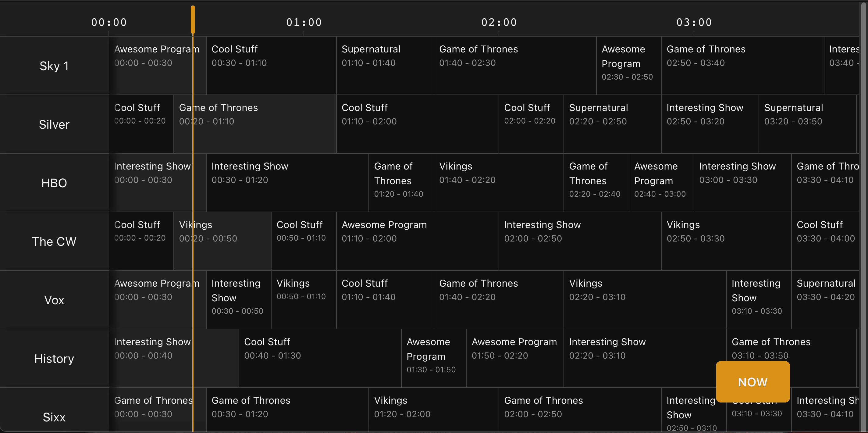Select the Silver channel label

54,124
